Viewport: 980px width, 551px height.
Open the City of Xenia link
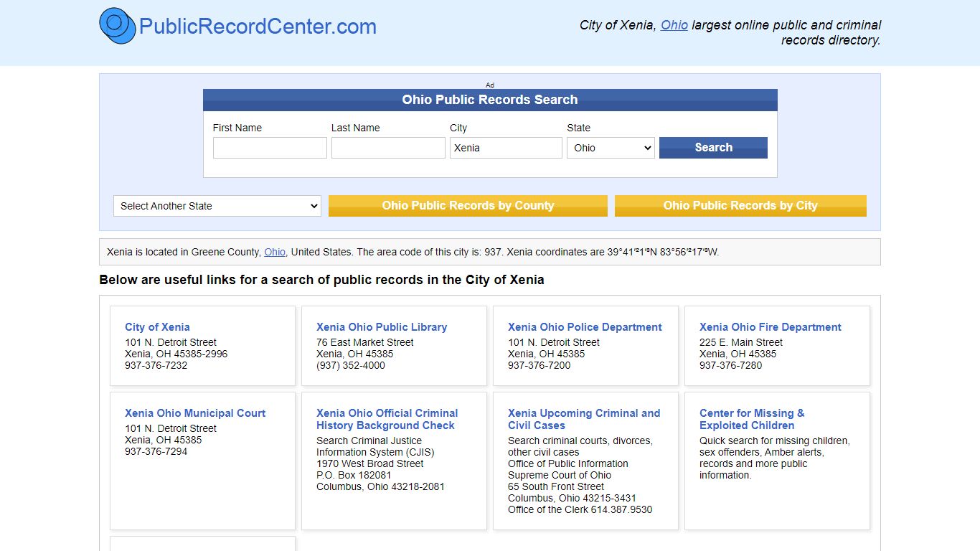157,327
